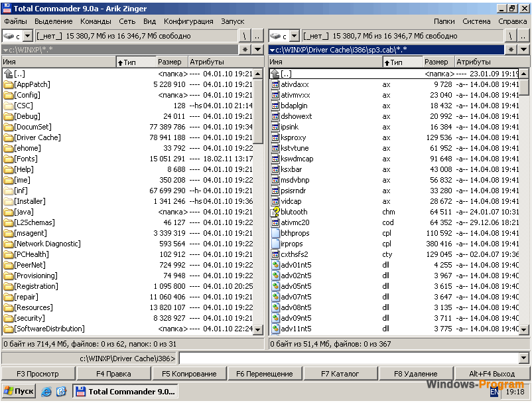
Task: Launch Internet Explorer from quick launch
Action: coord(46,392)
